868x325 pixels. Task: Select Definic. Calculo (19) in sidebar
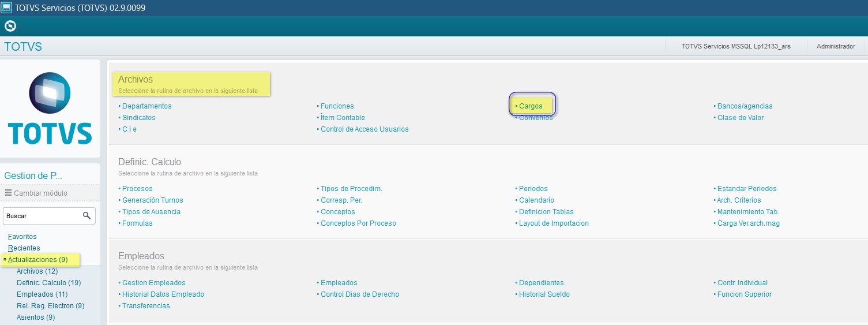point(49,283)
